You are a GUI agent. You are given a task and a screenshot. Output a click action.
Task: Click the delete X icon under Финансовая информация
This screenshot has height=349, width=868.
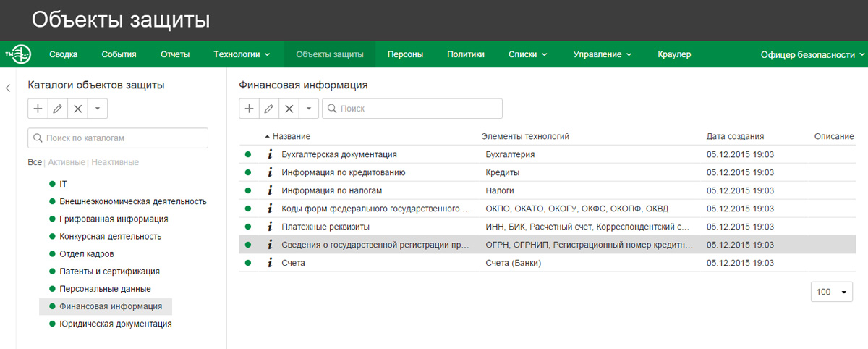(289, 109)
